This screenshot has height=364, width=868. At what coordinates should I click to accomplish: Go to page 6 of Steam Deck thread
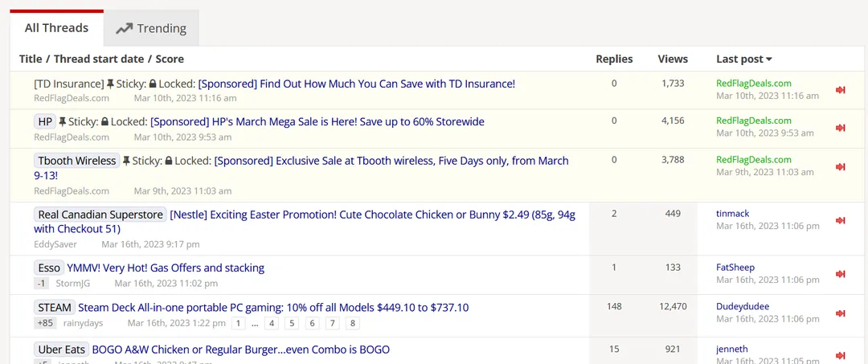pos(312,323)
